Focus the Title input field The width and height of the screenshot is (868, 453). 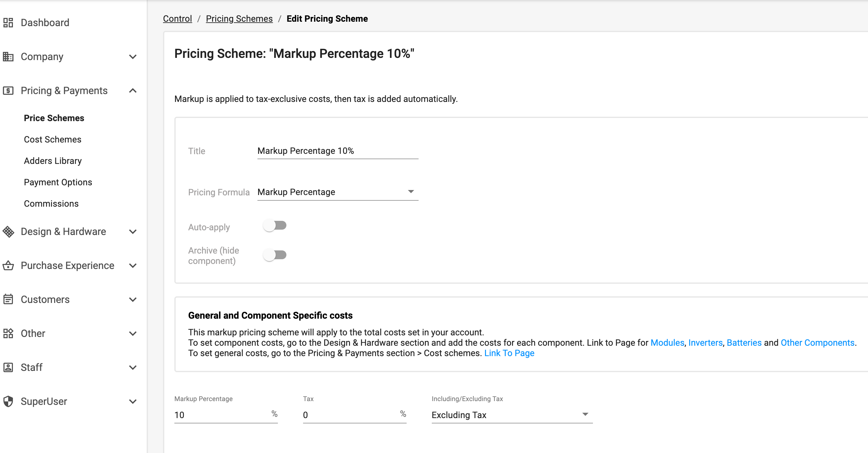pyautogui.click(x=338, y=151)
